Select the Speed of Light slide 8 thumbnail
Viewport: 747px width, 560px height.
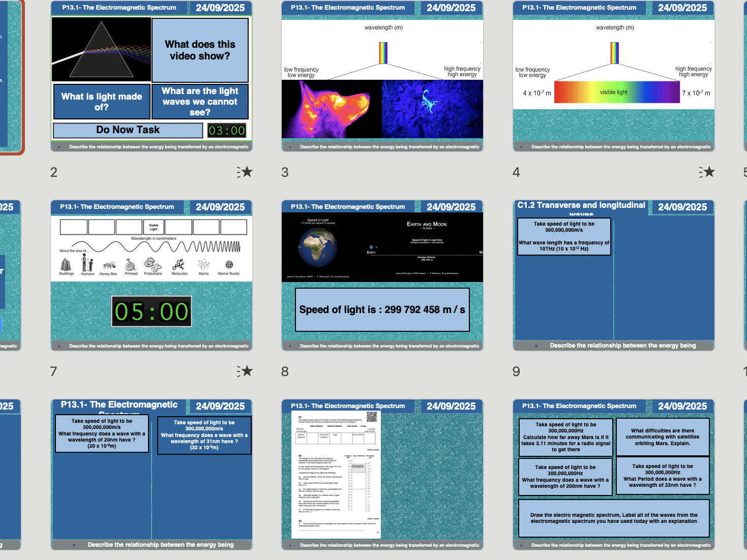click(x=383, y=274)
